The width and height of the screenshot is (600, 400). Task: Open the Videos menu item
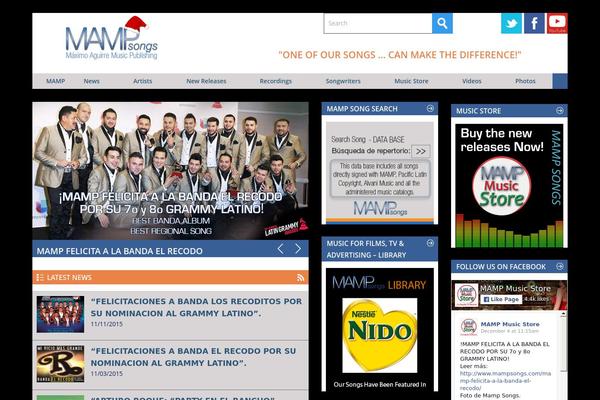point(472,81)
